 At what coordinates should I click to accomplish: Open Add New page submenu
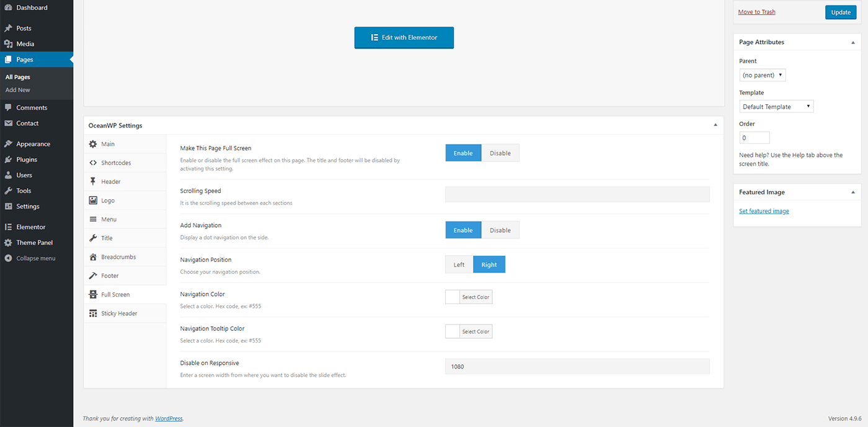tap(18, 90)
